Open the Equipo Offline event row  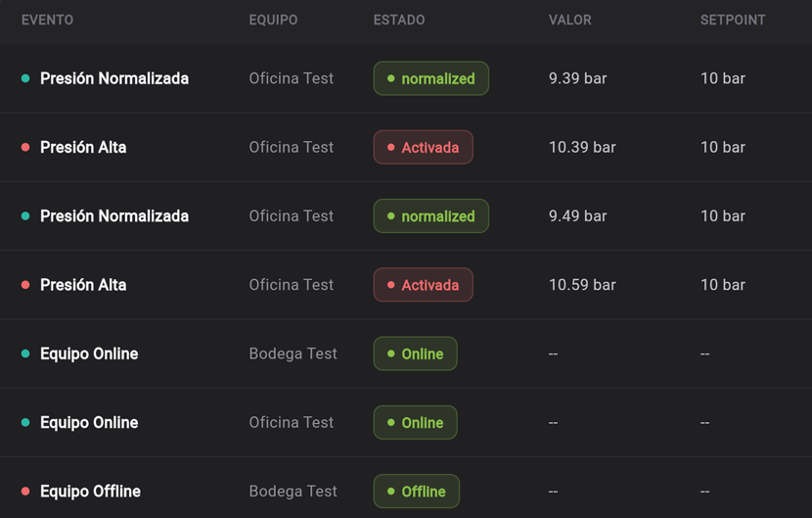pos(406,491)
